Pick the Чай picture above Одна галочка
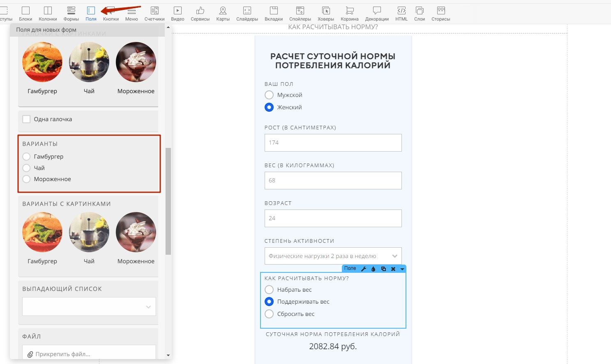 pos(89,62)
